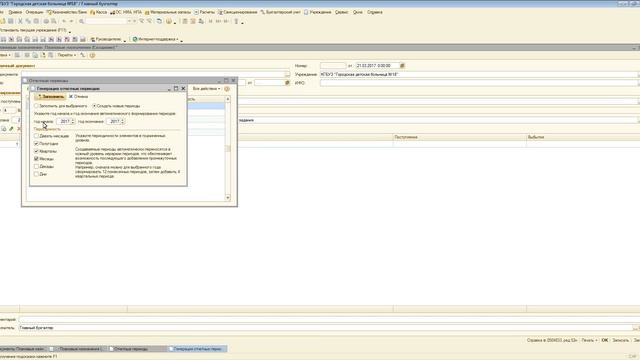Click the help icon in document toolbar

92,55
